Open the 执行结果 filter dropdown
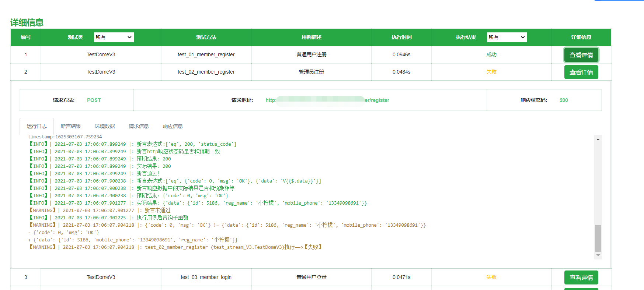This screenshot has height=290, width=644. tap(507, 37)
